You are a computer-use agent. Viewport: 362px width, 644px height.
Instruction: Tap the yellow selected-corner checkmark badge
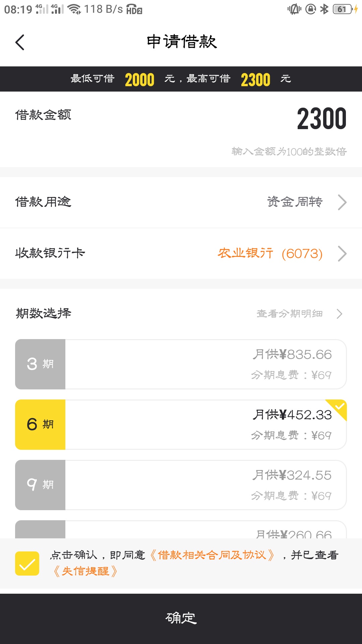tap(338, 408)
